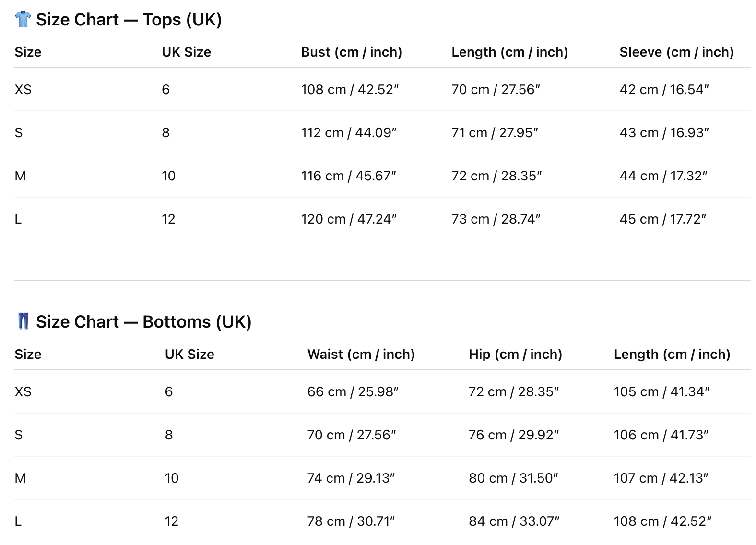Select the bottoms length "107 cm / 42.13″"
Image resolution: width=756 pixels, height=545 pixels.
[661, 478]
